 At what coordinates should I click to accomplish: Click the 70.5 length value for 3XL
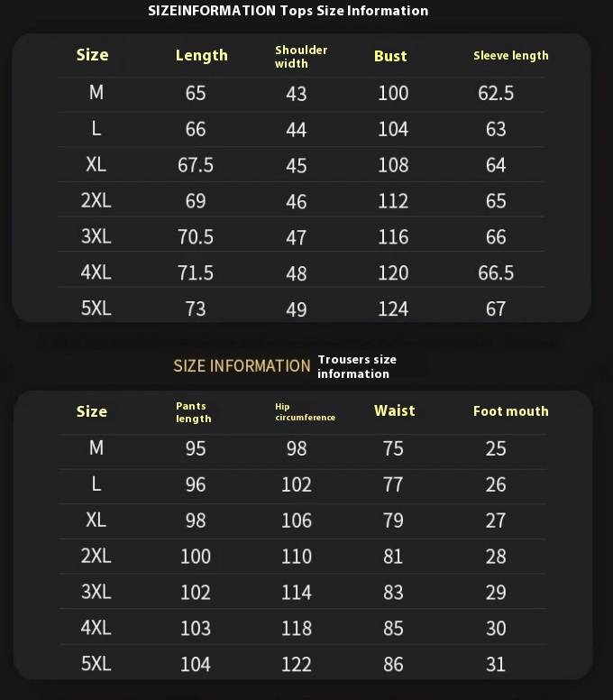tap(196, 236)
